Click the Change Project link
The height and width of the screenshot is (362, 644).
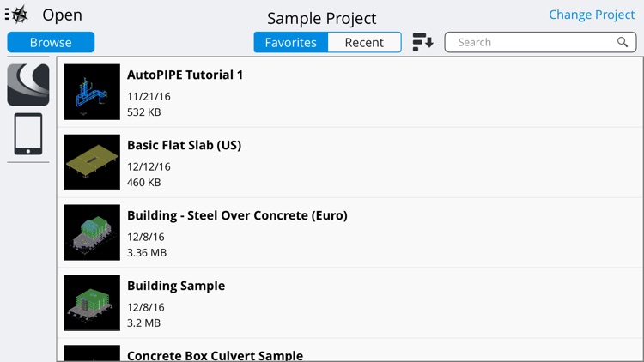592,15
